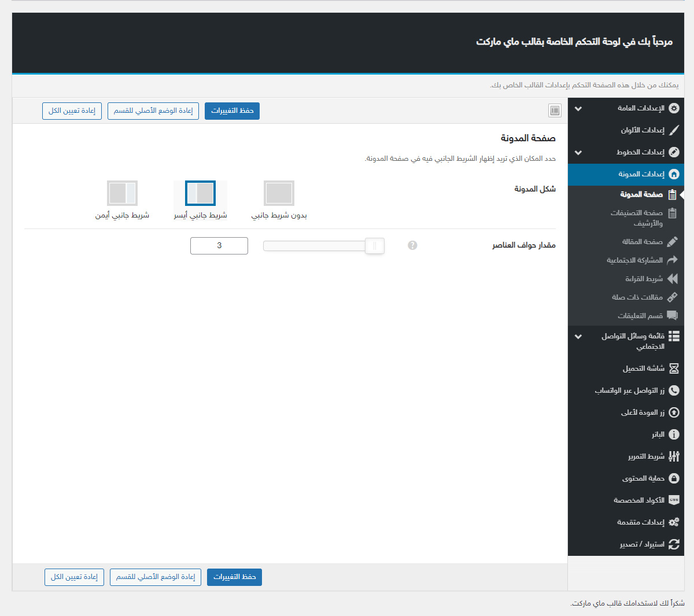Select the left sidebar blog layout

click(x=200, y=193)
